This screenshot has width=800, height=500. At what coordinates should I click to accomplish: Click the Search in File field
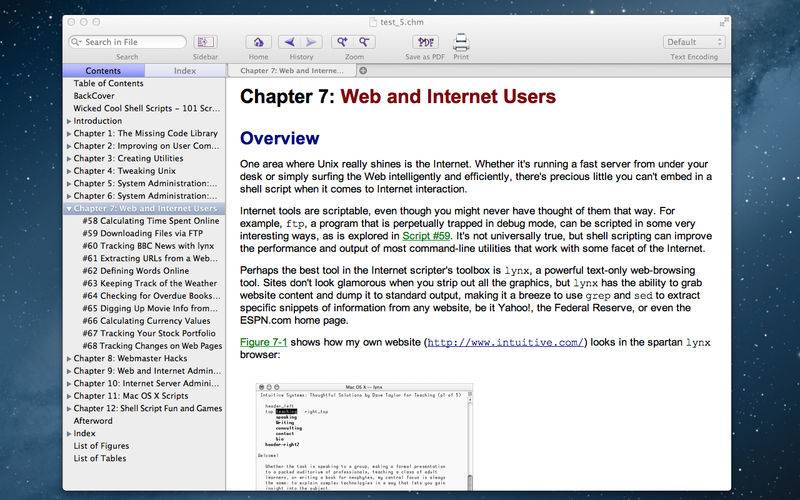point(128,42)
